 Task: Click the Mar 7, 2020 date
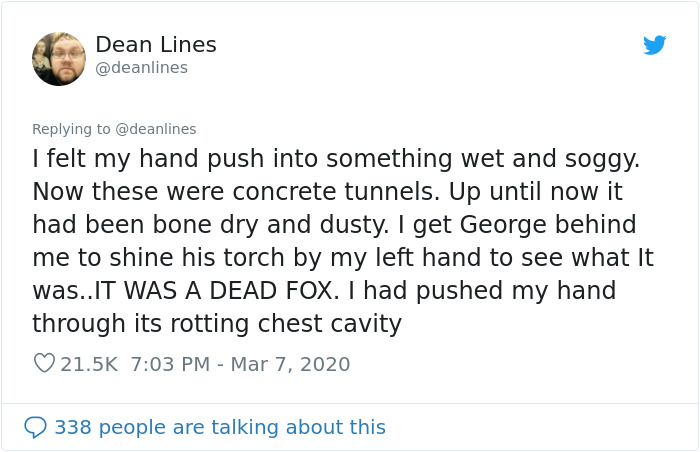290,364
